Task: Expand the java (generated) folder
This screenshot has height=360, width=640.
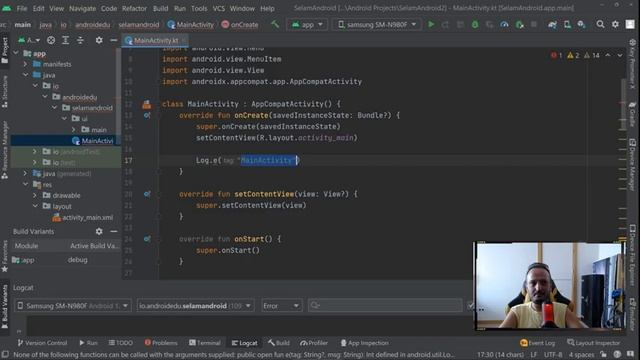Action: click(25, 173)
